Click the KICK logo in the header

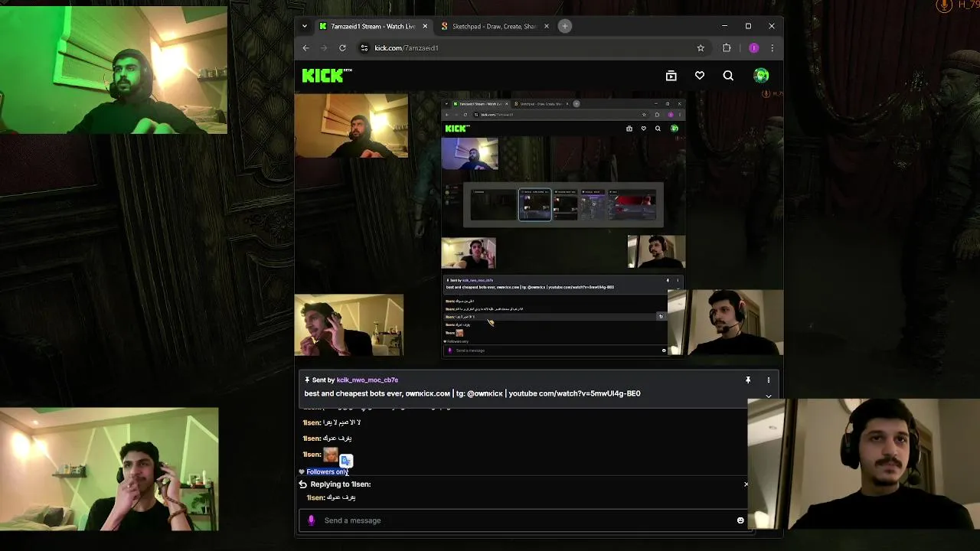[x=327, y=75]
